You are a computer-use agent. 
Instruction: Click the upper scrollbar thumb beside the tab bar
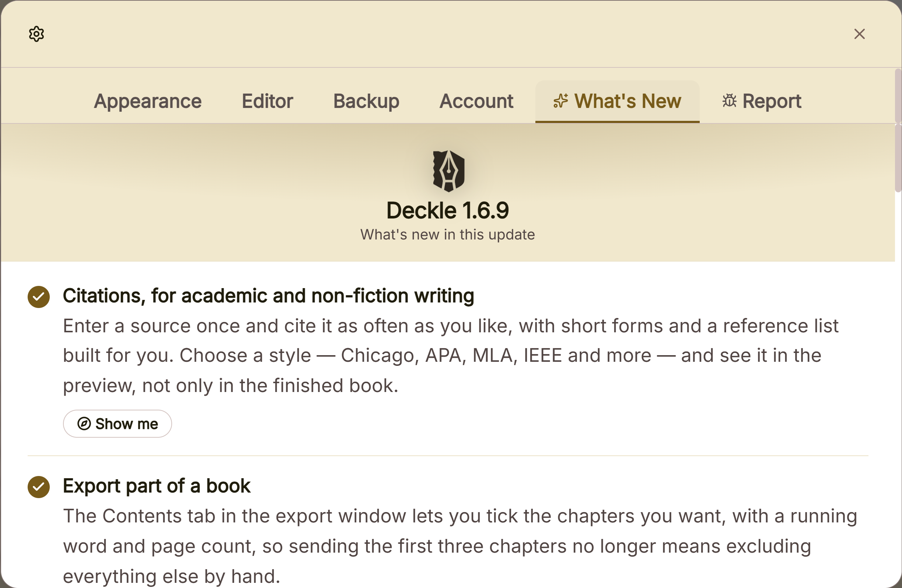tap(898, 96)
